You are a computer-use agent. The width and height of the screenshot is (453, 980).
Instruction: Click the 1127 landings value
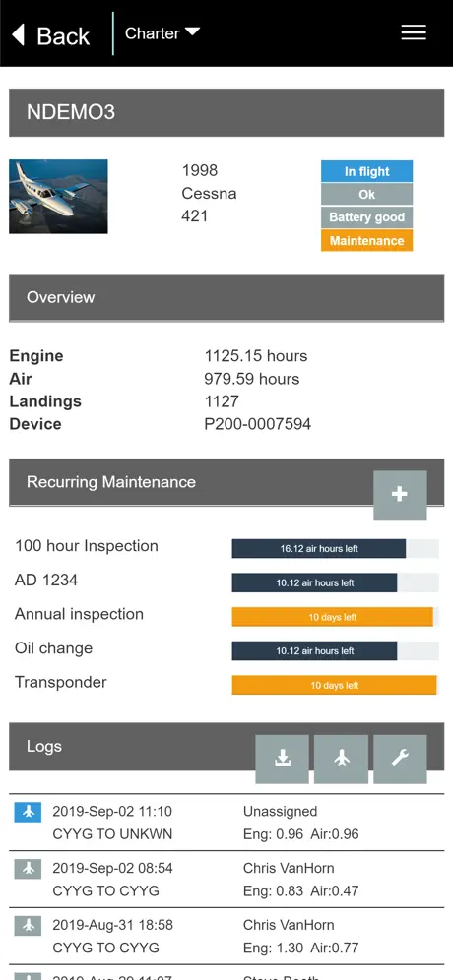[x=222, y=401]
